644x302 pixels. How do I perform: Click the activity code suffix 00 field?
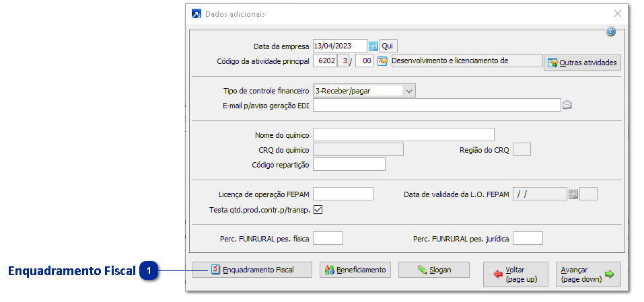click(x=364, y=61)
